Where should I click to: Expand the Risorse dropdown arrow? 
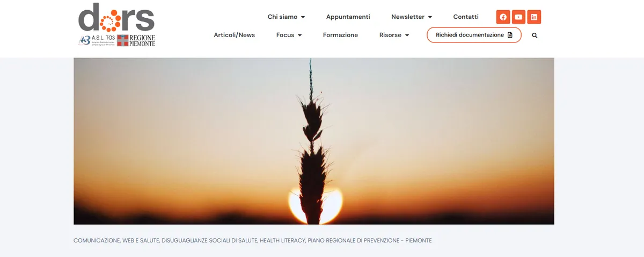pos(407,35)
